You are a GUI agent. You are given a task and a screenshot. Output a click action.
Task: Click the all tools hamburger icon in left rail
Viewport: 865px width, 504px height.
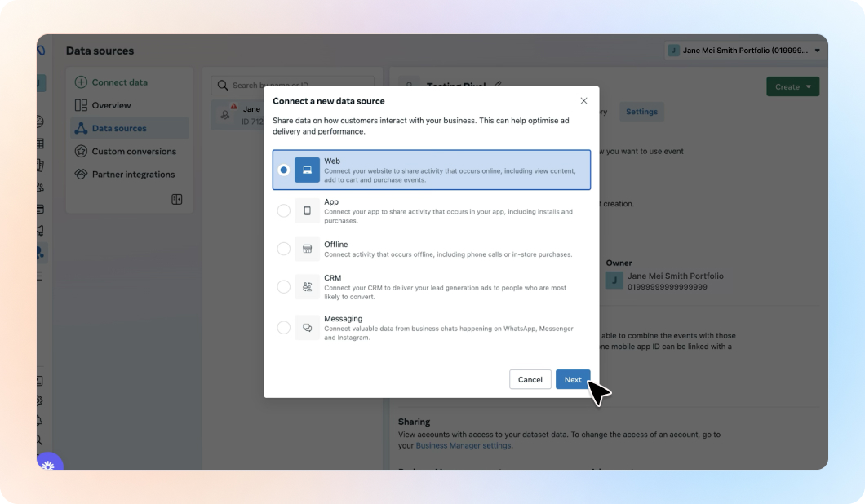point(40,276)
